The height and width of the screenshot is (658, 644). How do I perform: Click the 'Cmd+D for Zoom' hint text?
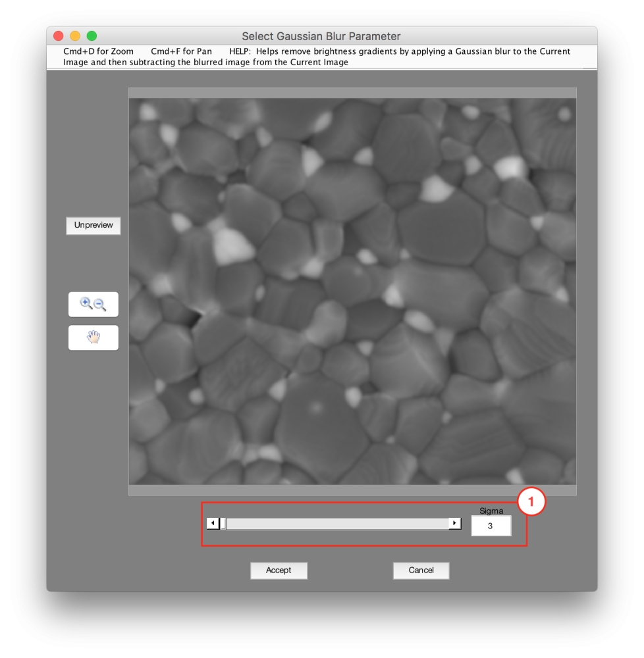[x=98, y=51]
